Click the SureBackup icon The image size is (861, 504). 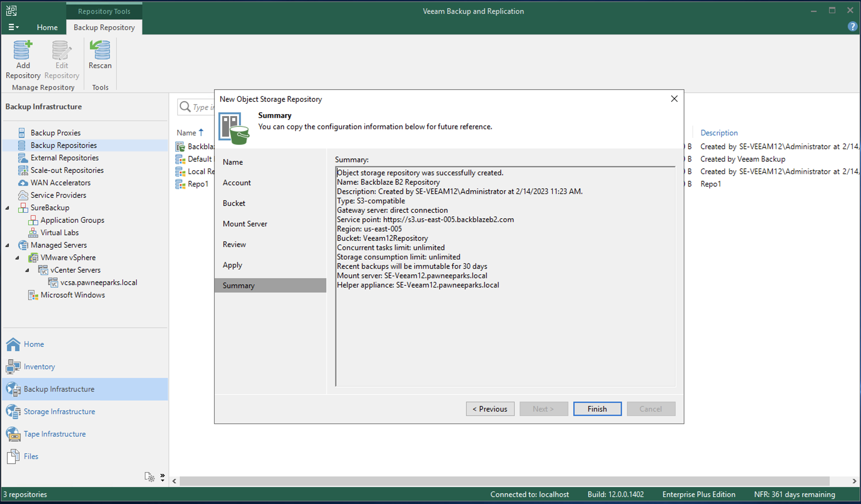tap(23, 207)
